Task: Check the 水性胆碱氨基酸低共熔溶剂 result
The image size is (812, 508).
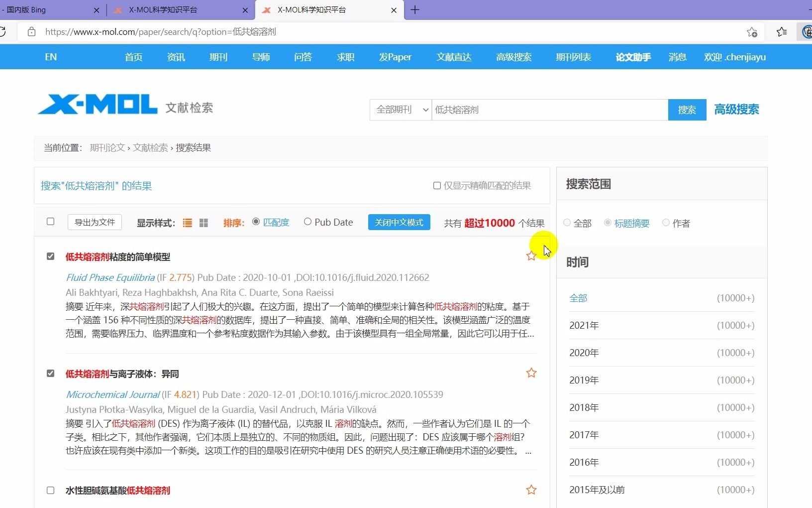Action: (50, 490)
